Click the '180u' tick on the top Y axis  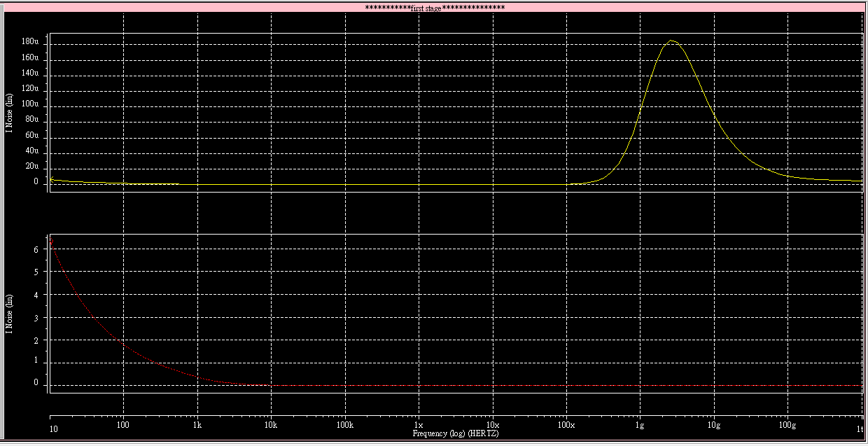tap(30, 42)
